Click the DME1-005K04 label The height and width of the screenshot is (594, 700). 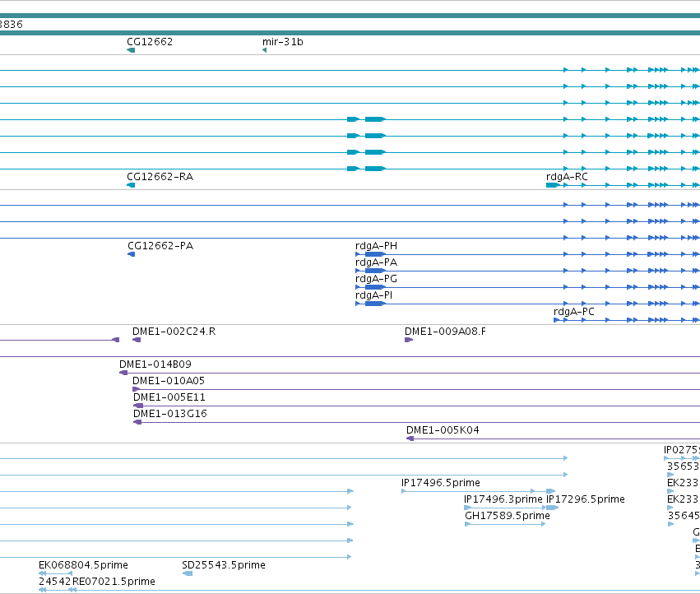click(443, 430)
